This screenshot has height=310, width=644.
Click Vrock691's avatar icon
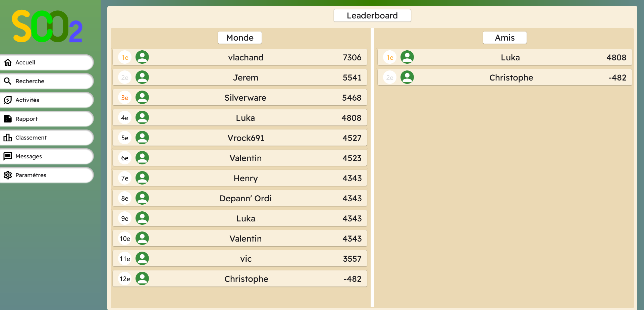click(142, 138)
